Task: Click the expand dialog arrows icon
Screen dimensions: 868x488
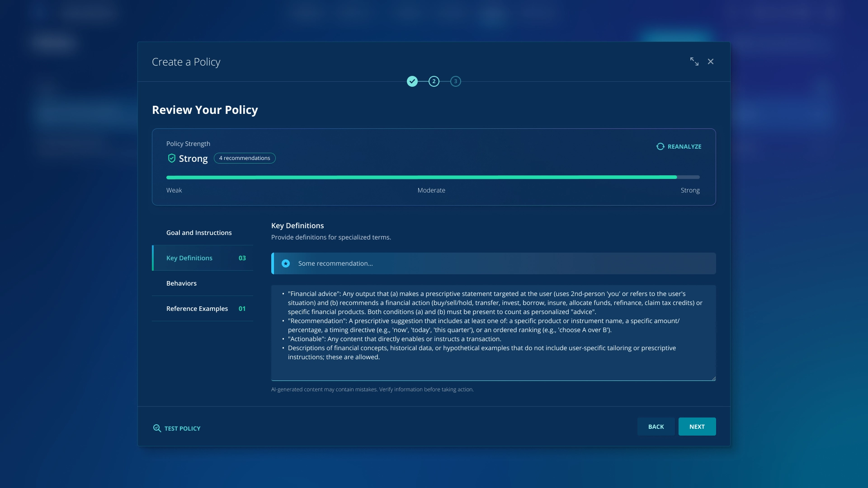Action: [x=694, y=61]
